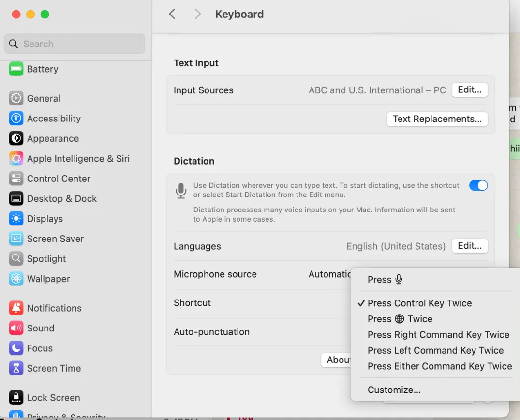Open the Desktop & Dock pane
Image resolution: width=520 pixels, height=420 pixels.
[62, 198]
